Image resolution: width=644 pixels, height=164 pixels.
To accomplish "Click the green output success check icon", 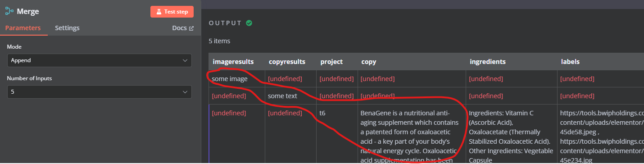I will point(249,23).
